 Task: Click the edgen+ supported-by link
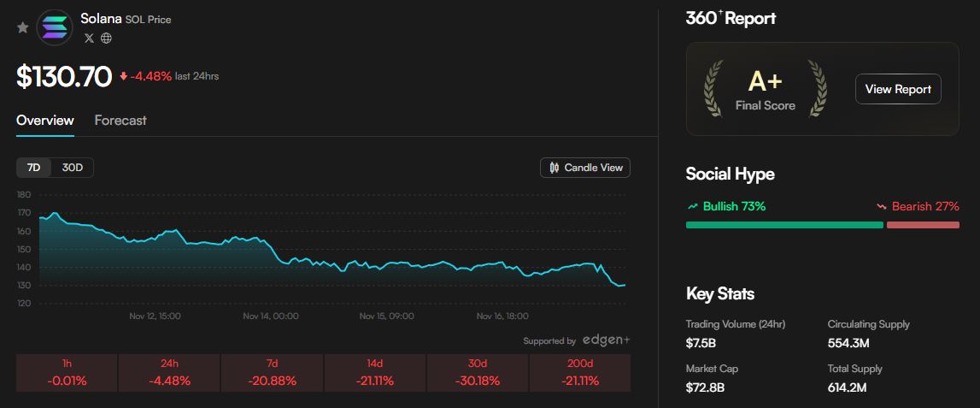[x=607, y=340]
